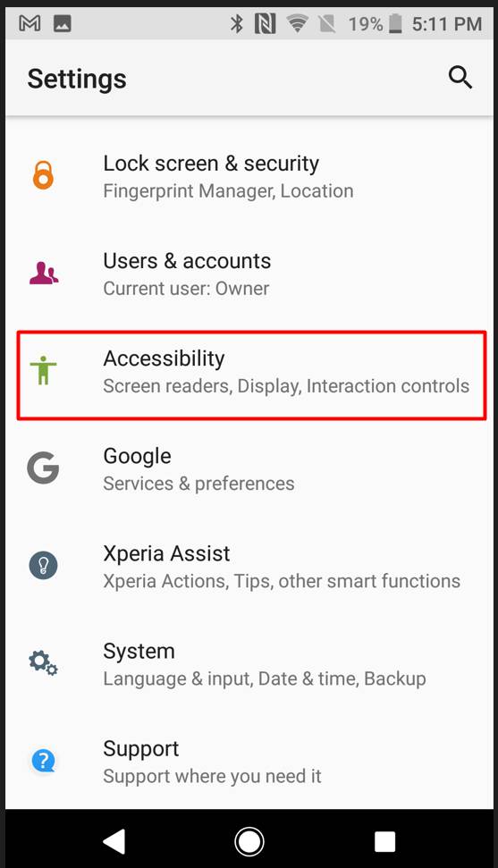The image size is (498, 868).
Task: Tap the blue Support question mark icon
Action: pyautogui.click(x=43, y=760)
